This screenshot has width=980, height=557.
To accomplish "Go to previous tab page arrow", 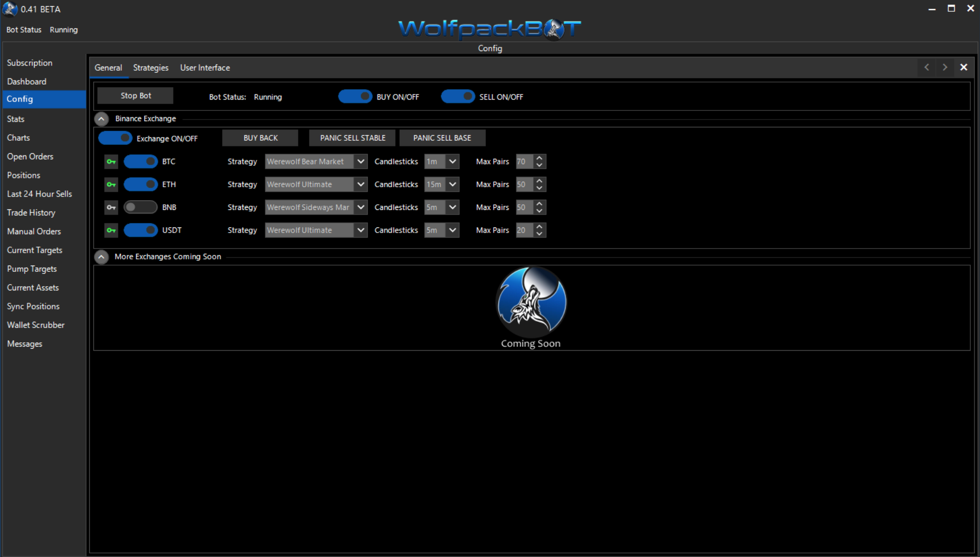I will pos(927,68).
